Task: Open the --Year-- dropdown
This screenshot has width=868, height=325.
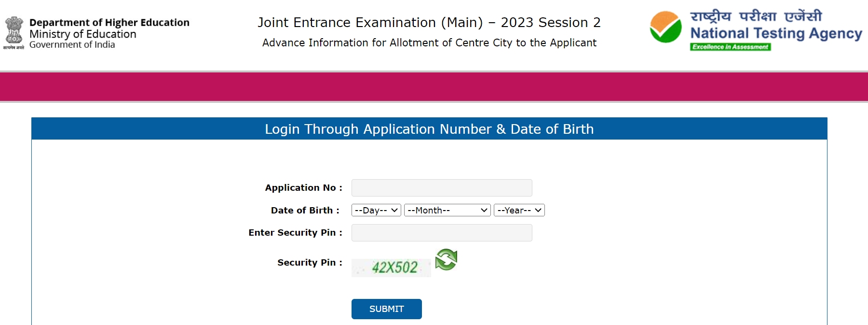Action: pos(518,210)
